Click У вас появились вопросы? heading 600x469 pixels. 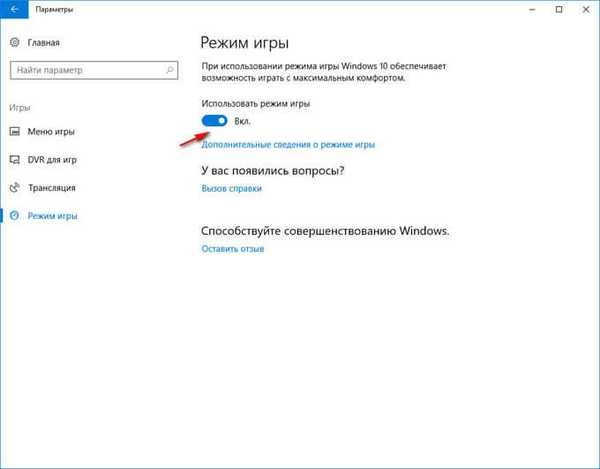(272, 170)
